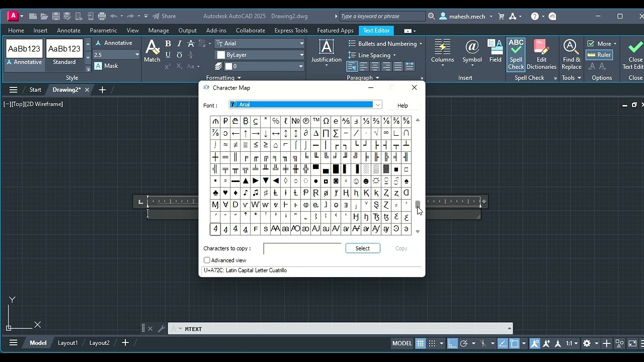The image size is (644, 362).
Task: Enable Advanced view checkbox
Action: pyautogui.click(x=207, y=260)
